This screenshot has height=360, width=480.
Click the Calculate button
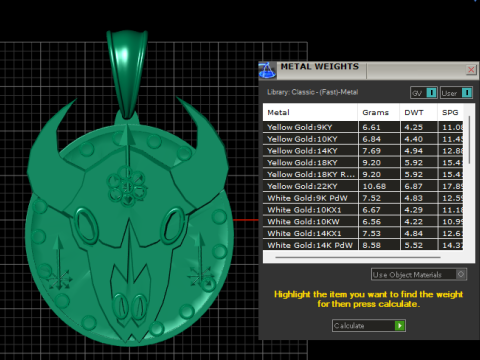coord(369,325)
